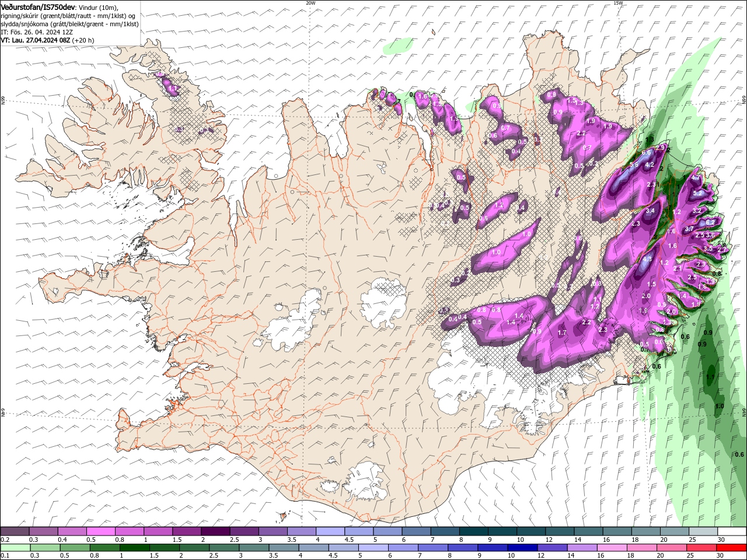This screenshot has width=747, height=560.
Task: Pick the dark teal 8 swatch in upper scale
Action: point(473,531)
